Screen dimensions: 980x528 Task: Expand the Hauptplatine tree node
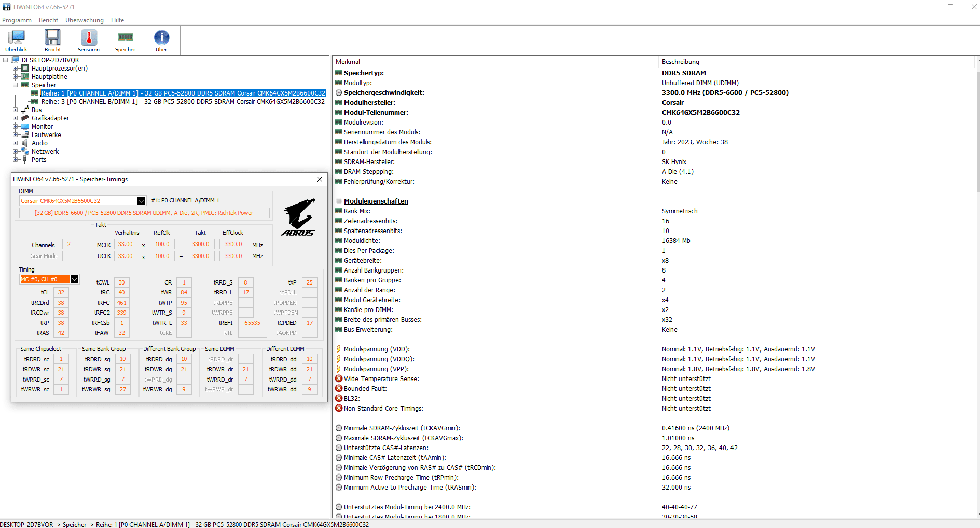pos(15,77)
